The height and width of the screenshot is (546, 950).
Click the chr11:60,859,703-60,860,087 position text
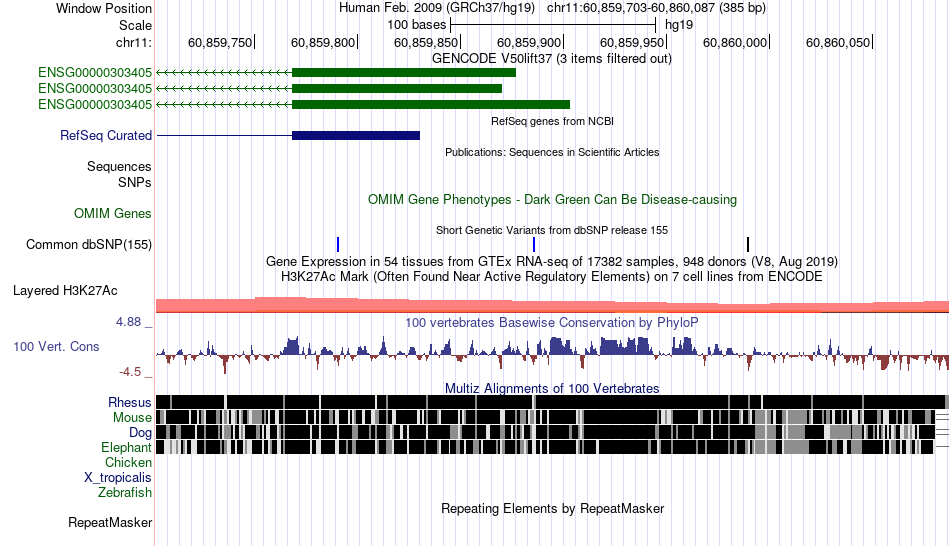(656, 8)
